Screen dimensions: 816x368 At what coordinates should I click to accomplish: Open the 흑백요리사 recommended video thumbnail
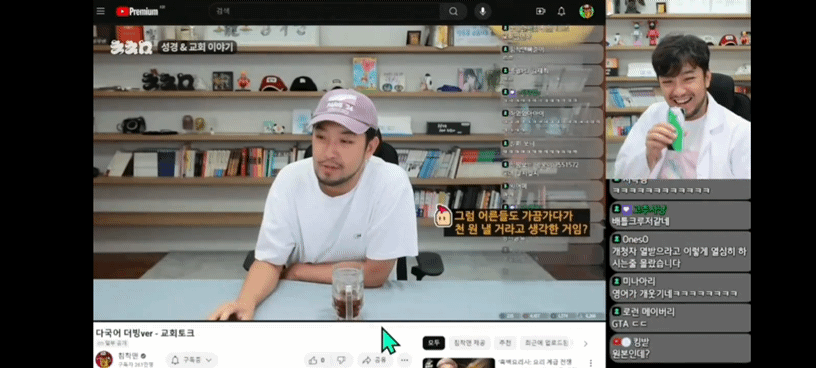[x=458, y=363]
